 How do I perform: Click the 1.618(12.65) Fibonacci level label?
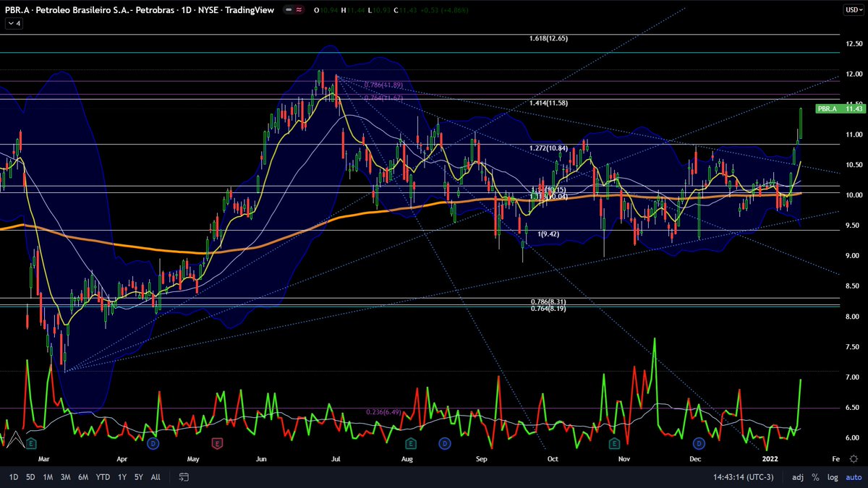[548, 38]
